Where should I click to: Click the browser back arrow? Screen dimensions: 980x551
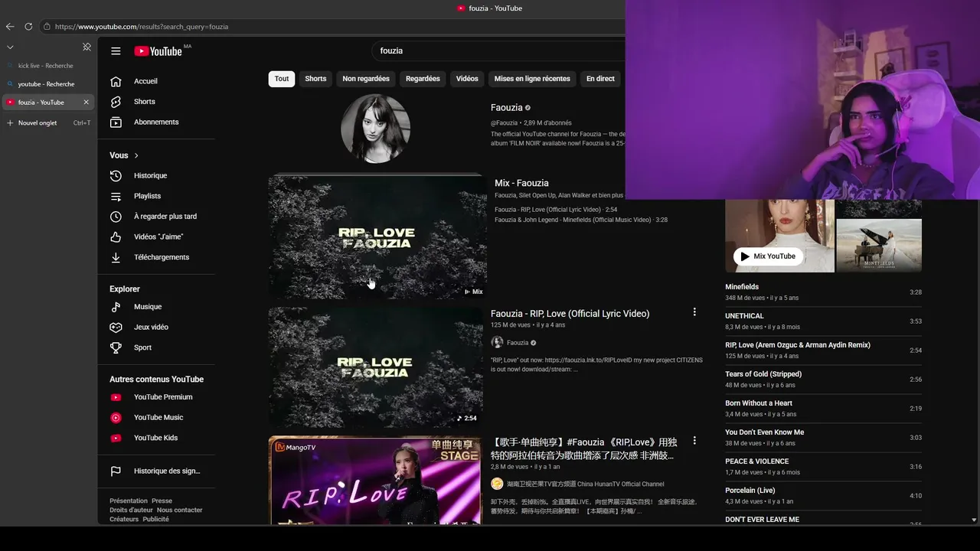[10, 26]
